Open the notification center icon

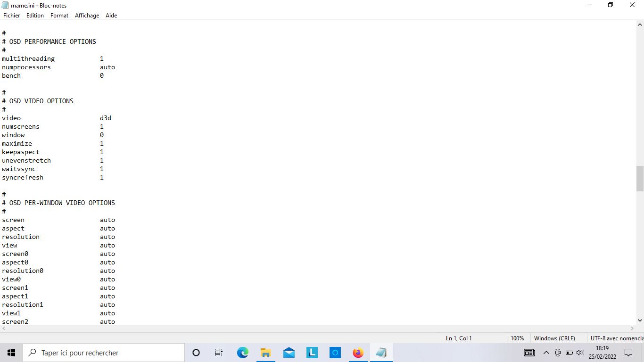pos(628,353)
